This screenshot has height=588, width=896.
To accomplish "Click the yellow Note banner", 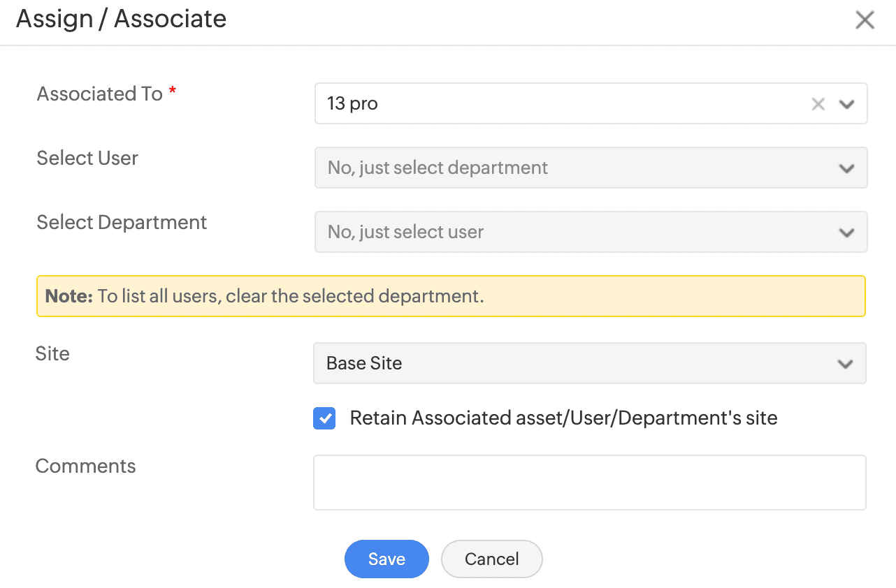I will (451, 296).
